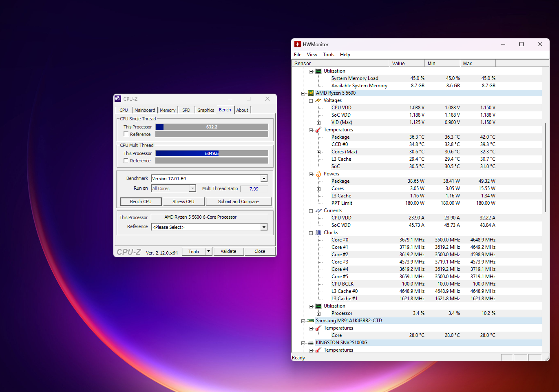This screenshot has width=559, height=392.
Task: Click thermometer icon beside AMD Temperatures
Action: click(318, 130)
